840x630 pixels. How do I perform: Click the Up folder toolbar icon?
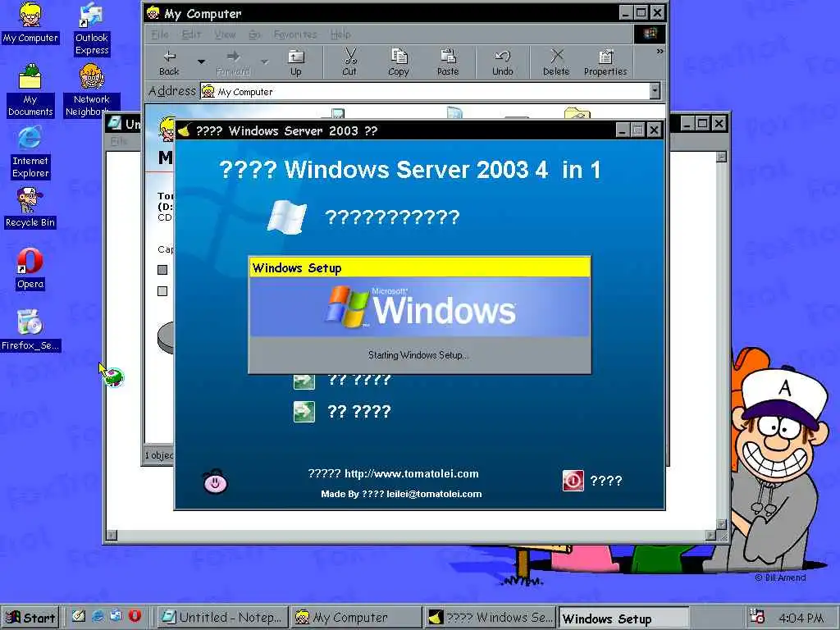click(x=295, y=62)
